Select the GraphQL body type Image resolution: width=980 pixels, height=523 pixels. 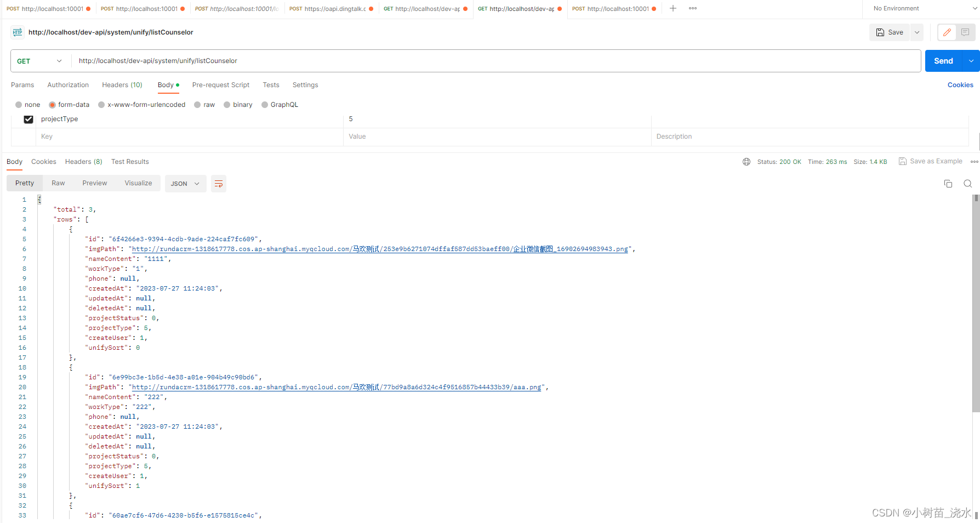pyautogui.click(x=265, y=105)
